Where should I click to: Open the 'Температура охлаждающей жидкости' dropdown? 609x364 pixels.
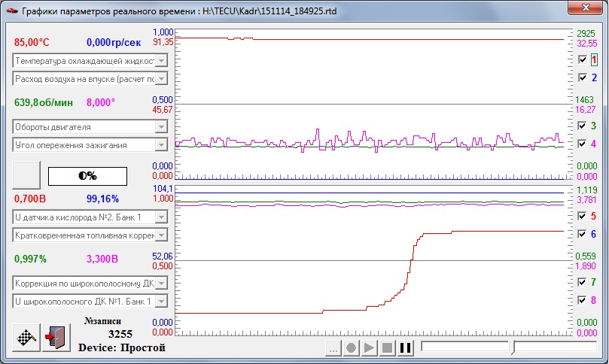pyautogui.click(x=160, y=60)
